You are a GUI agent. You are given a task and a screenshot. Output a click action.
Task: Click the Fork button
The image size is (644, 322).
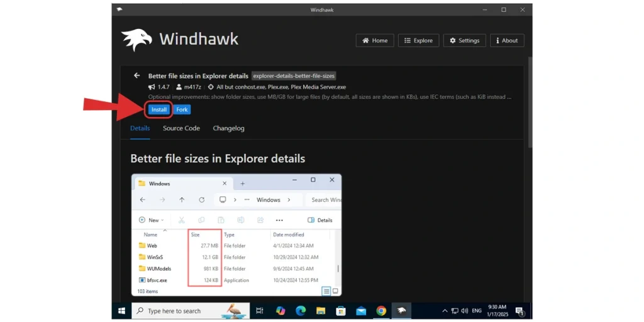(x=182, y=109)
